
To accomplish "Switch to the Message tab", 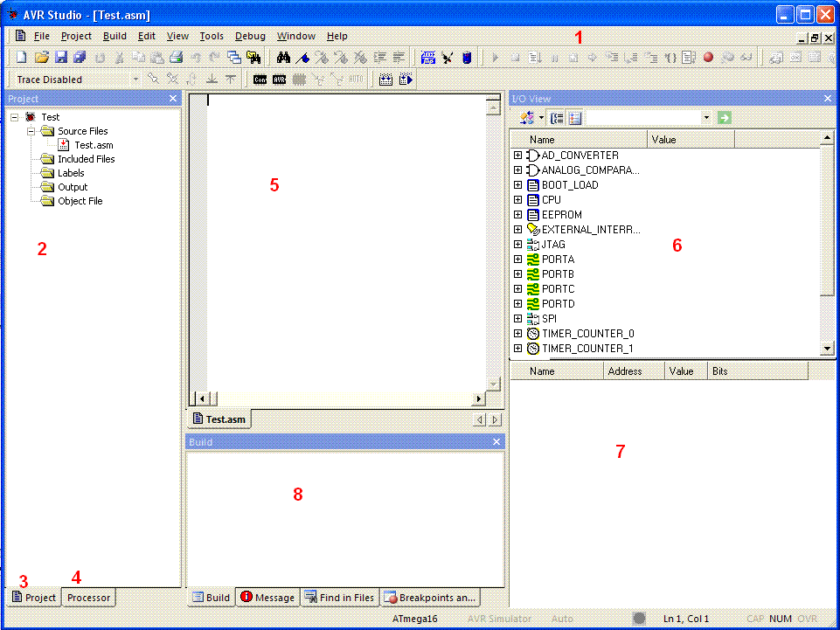I will pos(267,598).
